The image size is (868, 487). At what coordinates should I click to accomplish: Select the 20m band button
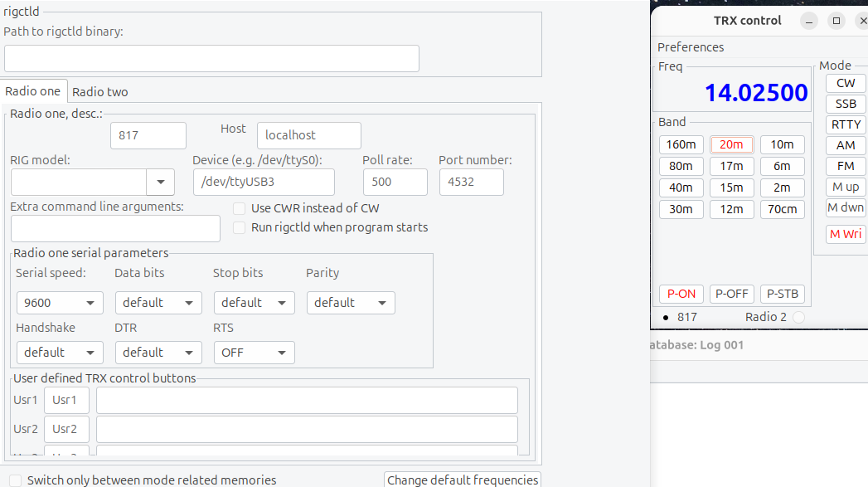[x=731, y=144]
